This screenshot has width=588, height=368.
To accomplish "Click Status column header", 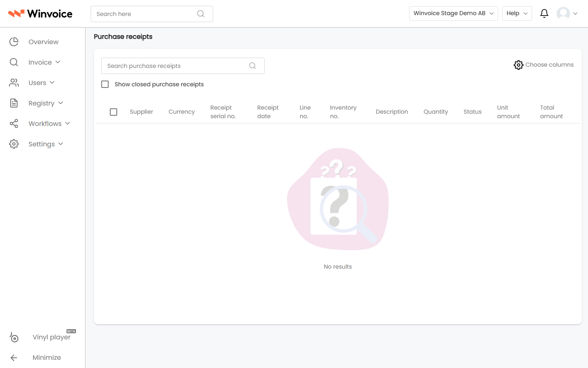I will pyautogui.click(x=472, y=112).
